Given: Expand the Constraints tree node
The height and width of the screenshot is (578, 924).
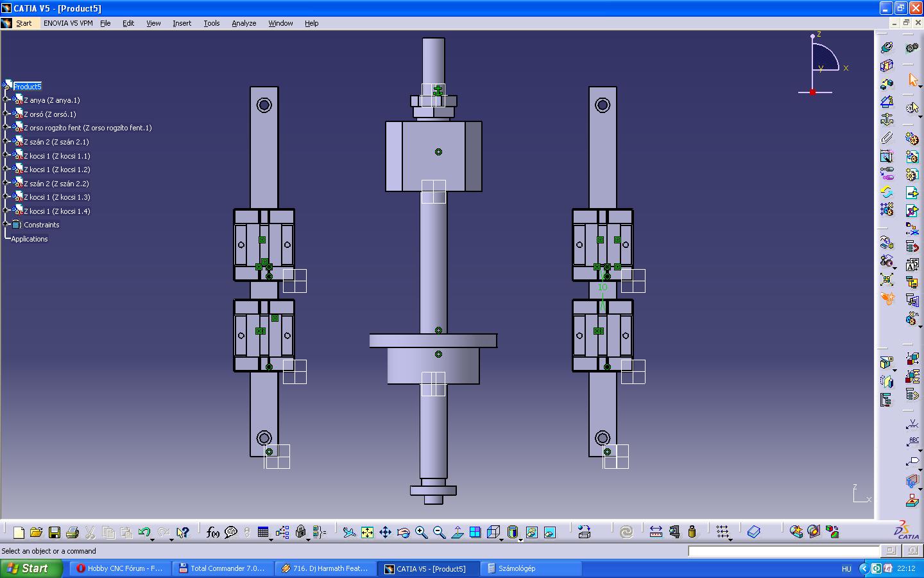Looking at the screenshot, I should click(6, 225).
